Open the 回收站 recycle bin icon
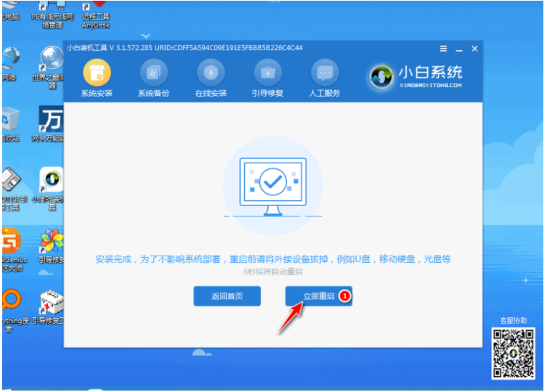 pyautogui.click(x=10, y=125)
